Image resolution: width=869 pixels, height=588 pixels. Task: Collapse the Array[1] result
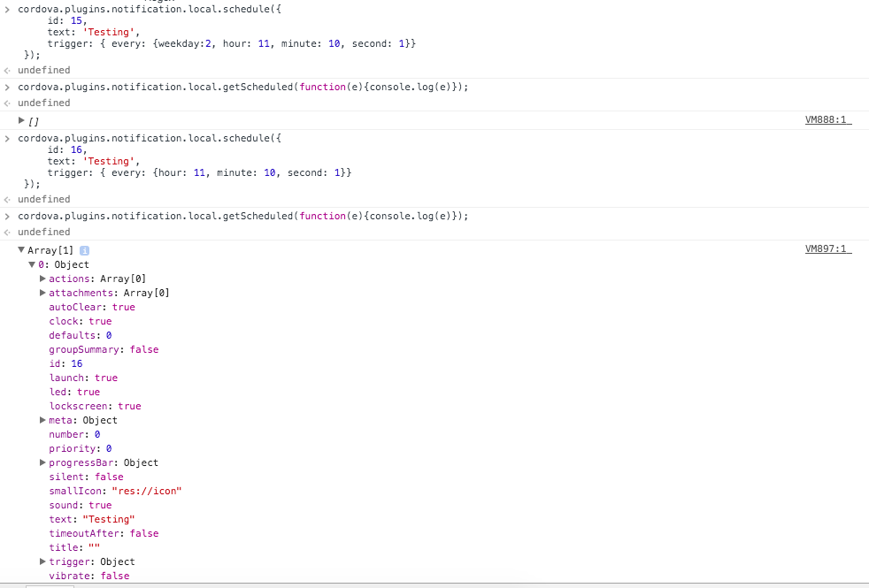[21, 249]
